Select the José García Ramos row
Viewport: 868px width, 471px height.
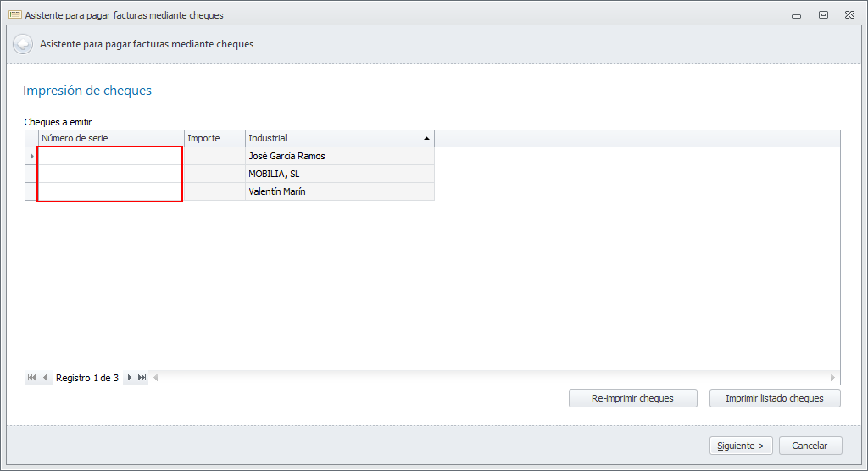tap(230, 156)
